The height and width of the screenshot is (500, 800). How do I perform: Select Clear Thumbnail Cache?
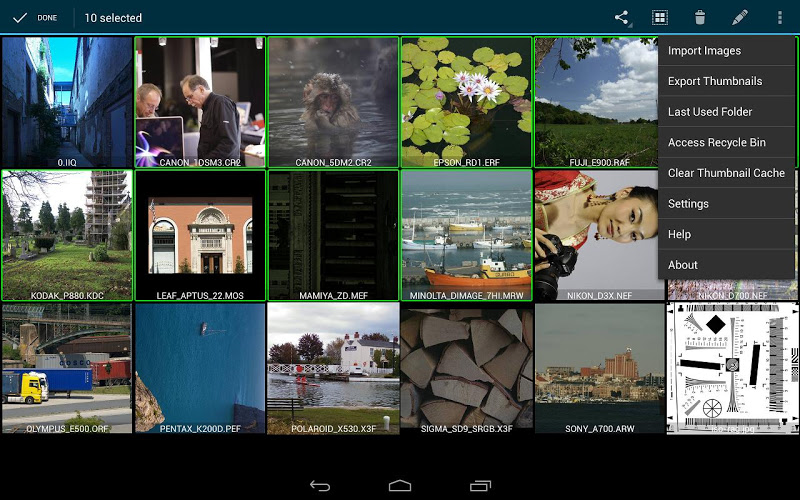pyautogui.click(x=726, y=173)
